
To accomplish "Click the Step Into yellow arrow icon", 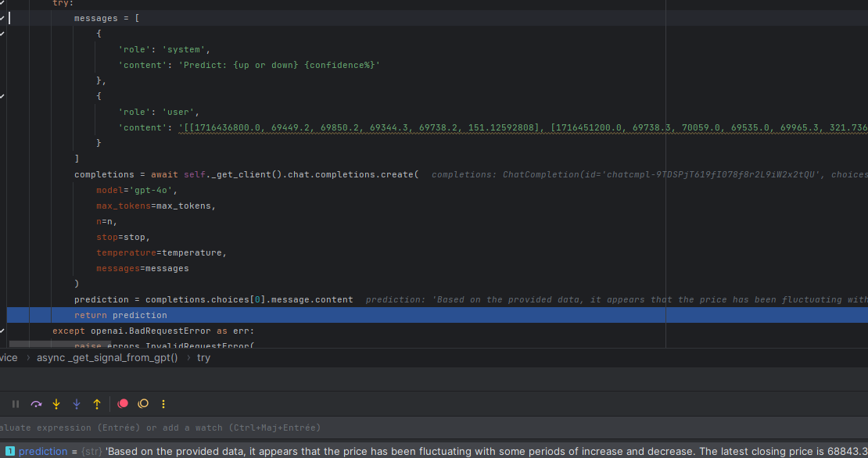I will tap(56, 403).
